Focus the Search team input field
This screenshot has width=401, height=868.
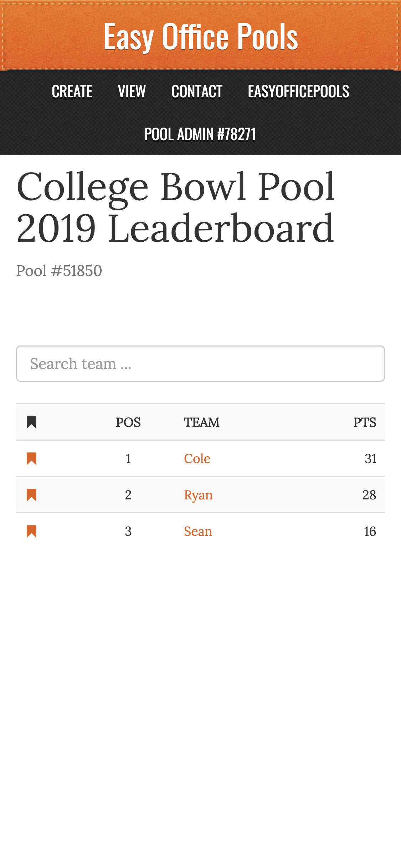pyautogui.click(x=200, y=364)
